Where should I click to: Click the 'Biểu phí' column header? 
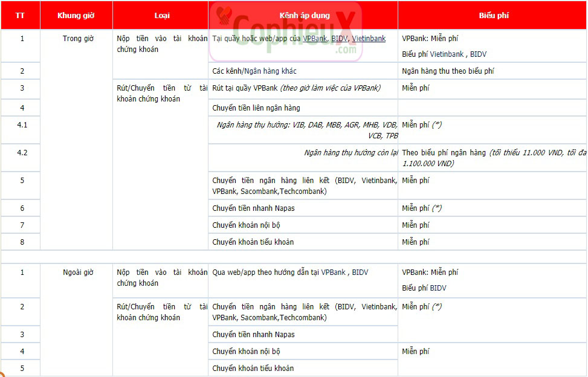[x=494, y=16]
